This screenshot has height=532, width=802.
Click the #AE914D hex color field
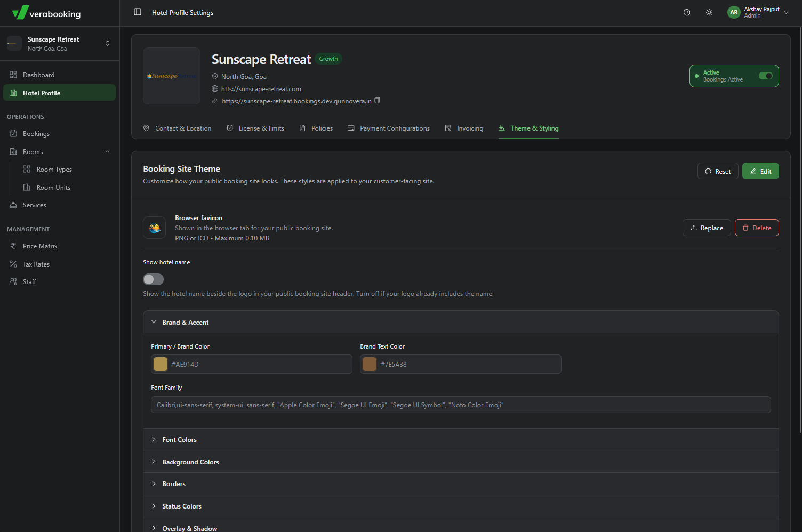(x=252, y=364)
